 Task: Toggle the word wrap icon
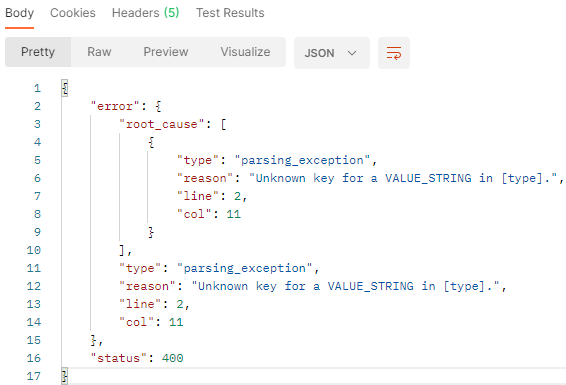[394, 53]
